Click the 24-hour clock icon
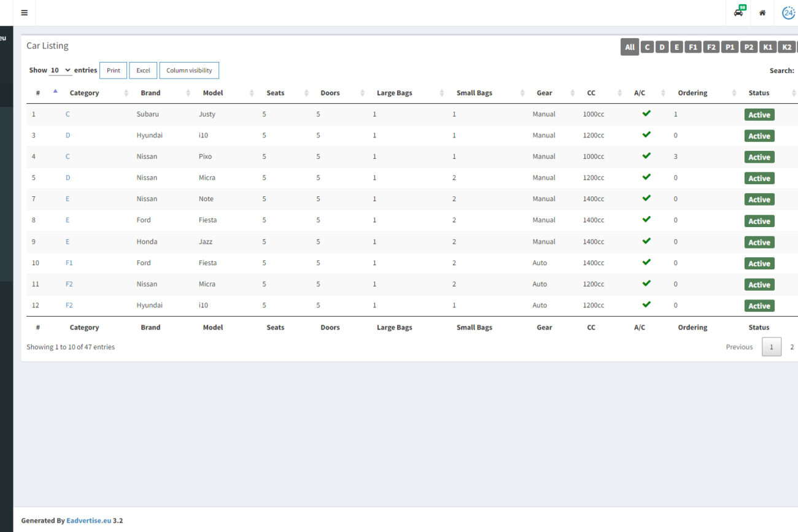Viewport: 798px width, 532px height. click(788, 13)
